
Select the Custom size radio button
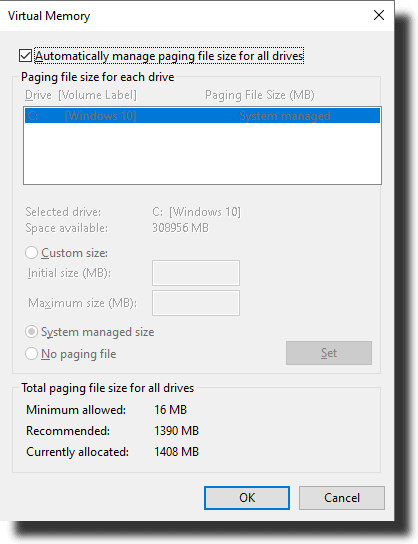coord(31,253)
